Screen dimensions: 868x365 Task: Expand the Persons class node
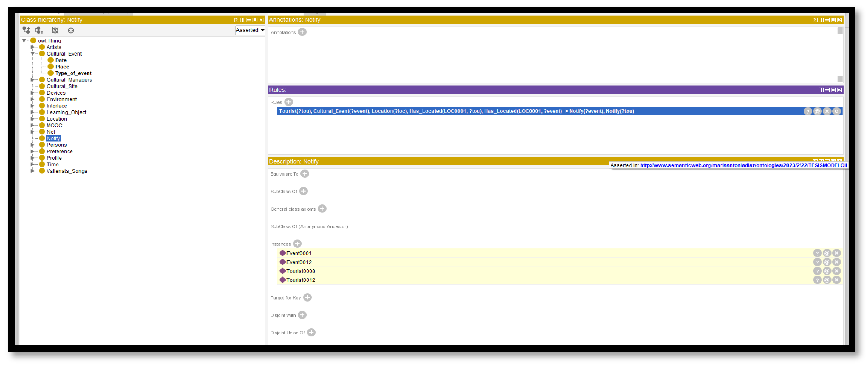coord(33,145)
